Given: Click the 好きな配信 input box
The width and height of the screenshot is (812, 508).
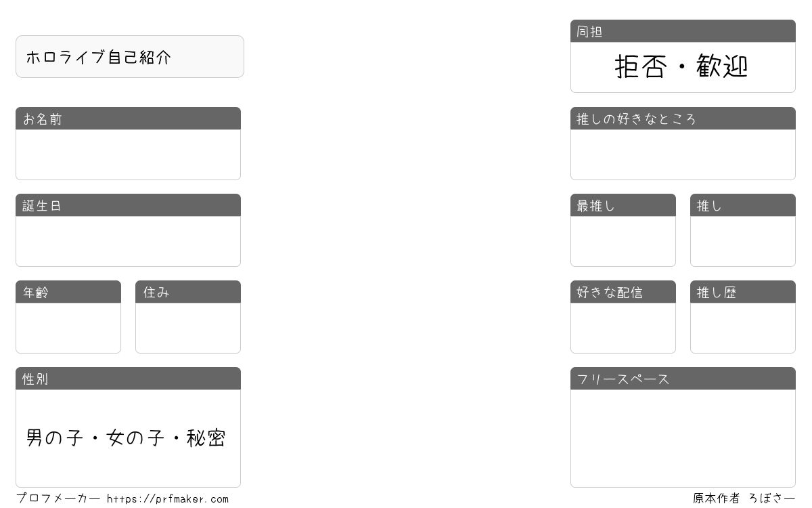Looking at the screenshot, I should [x=623, y=328].
